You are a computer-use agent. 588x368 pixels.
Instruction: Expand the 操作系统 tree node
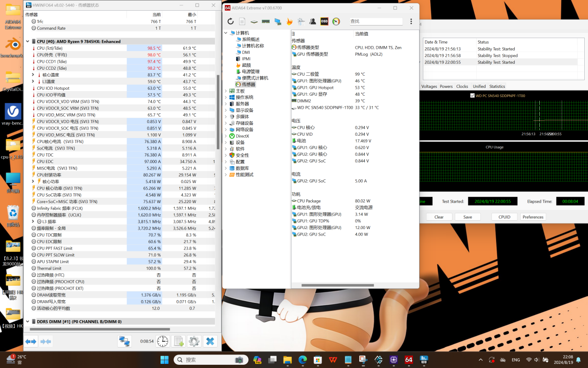tap(226, 98)
